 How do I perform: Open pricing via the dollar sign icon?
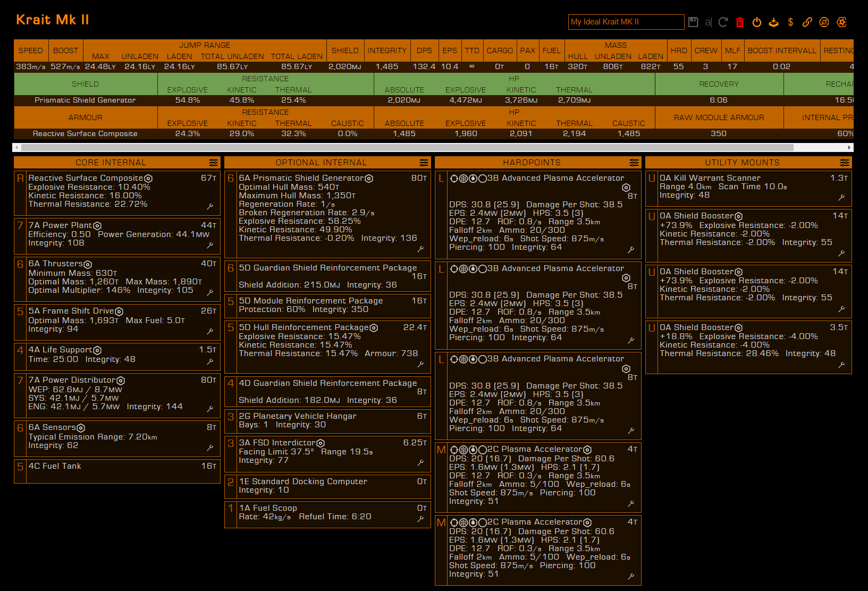(790, 22)
